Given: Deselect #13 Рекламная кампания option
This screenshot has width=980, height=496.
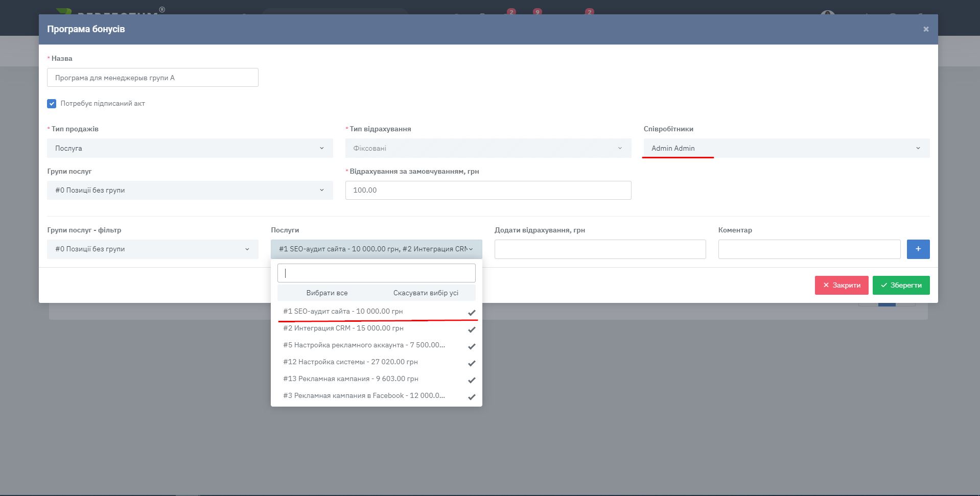Looking at the screenshot, I should (x=377, y=379).
